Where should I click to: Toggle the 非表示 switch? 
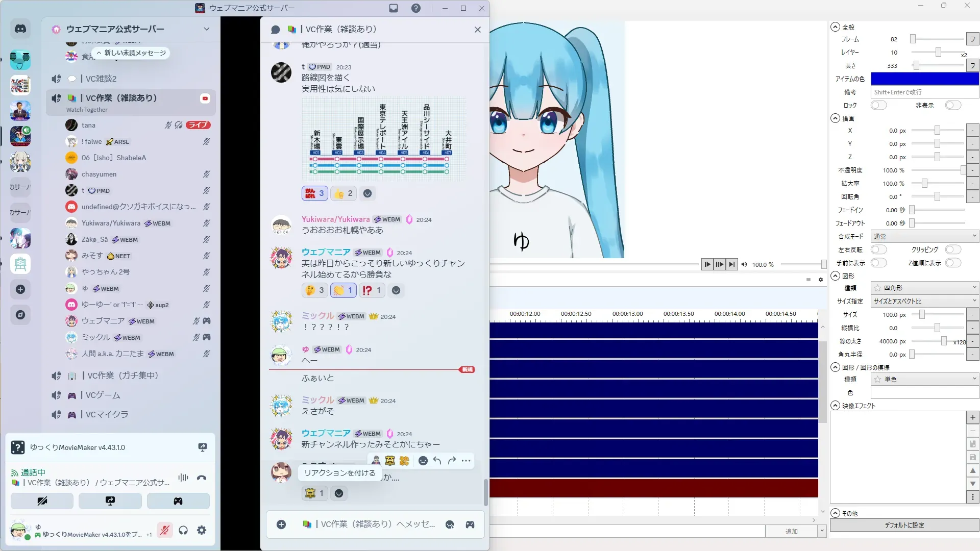pos(952,105)
